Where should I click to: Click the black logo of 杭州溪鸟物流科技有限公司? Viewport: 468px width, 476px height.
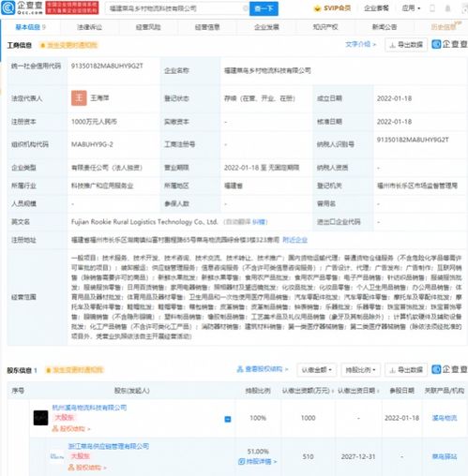(41, 418)
